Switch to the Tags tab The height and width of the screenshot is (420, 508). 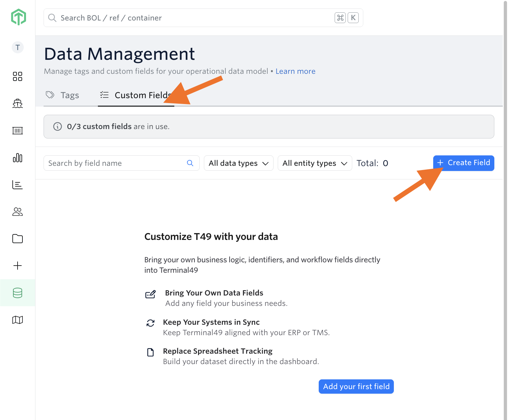(x=62, y=95)
